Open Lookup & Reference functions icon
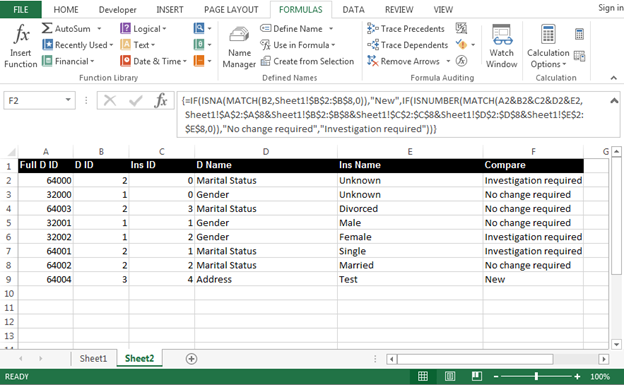 [202, 28]
